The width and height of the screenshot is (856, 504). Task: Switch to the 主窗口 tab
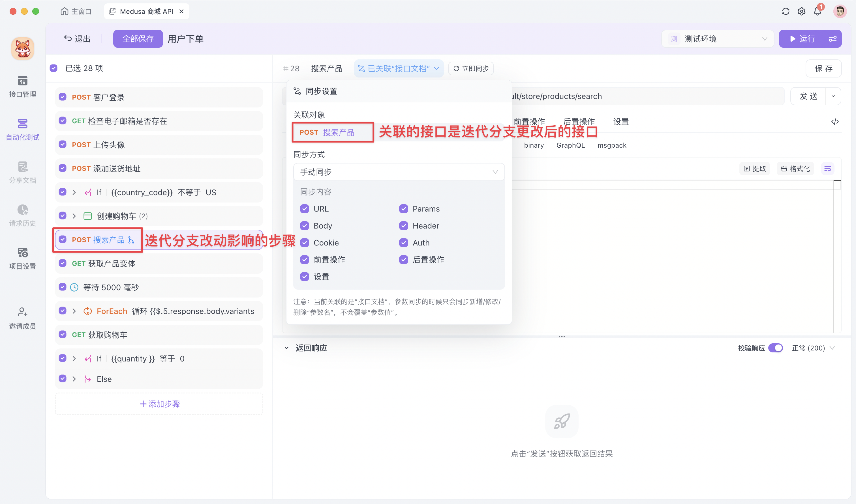click(x=76, y=11)
